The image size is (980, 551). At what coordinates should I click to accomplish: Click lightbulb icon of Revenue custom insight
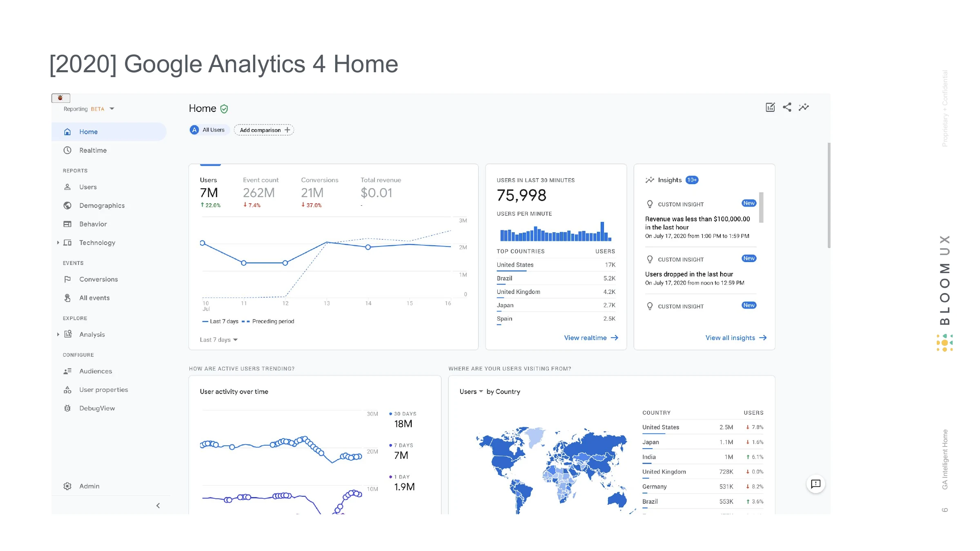click(x=650, y=204)
